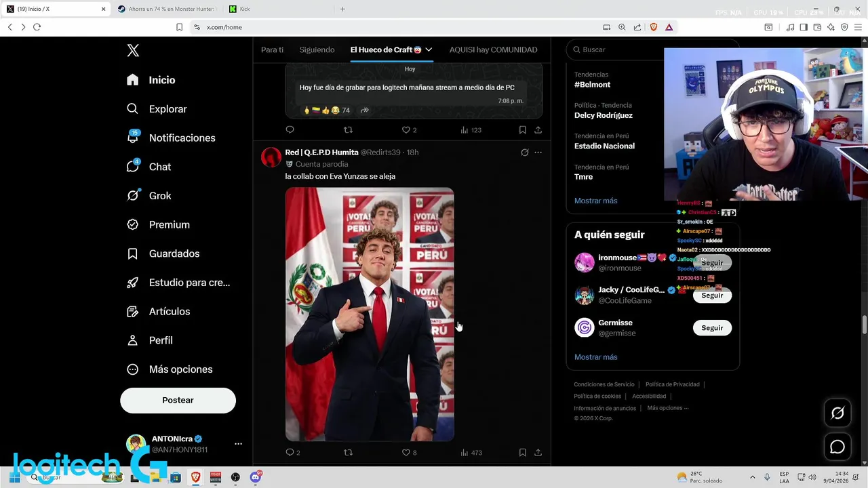This screenshot has height=488, width=868.
Task: Open ANTONIcra account options ellipsis
Action: pos(238,444)
